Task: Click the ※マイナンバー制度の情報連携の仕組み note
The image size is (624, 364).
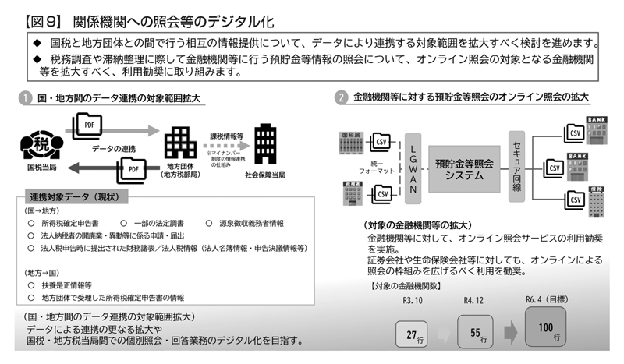Action: tap(225, 159)
